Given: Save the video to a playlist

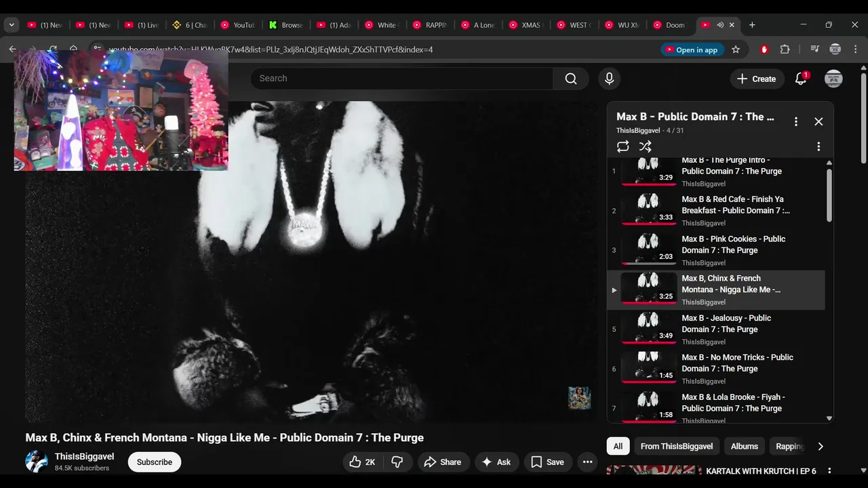Looking at the screenshot, I should pyautogui.click(x=547, y=462).
